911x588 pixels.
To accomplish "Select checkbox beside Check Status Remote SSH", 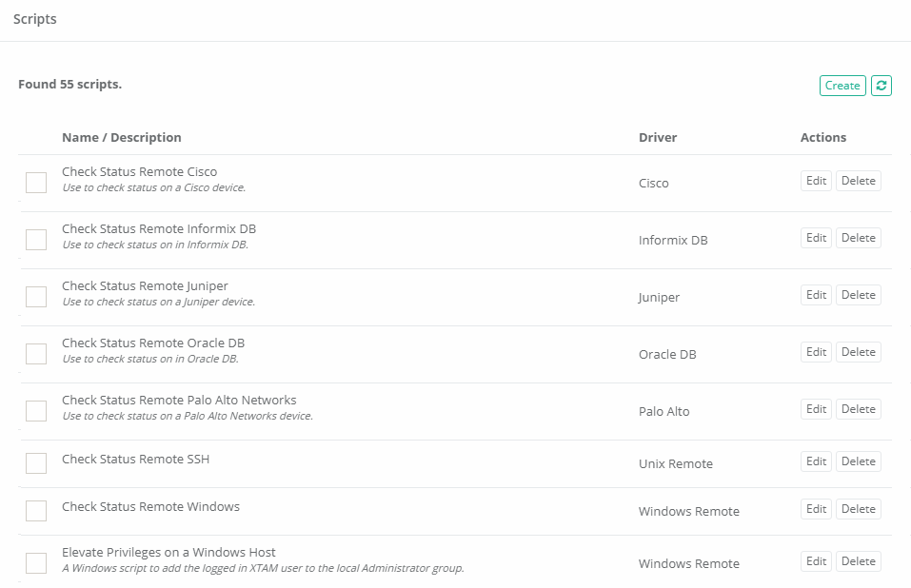I will pyautogui.click(x=36, y=463).
